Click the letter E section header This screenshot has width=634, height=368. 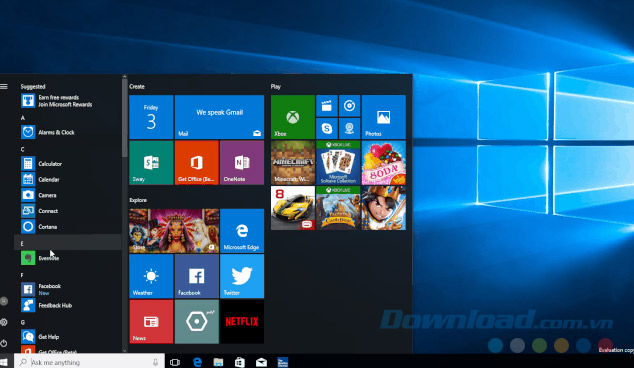[x=68, y=243]
